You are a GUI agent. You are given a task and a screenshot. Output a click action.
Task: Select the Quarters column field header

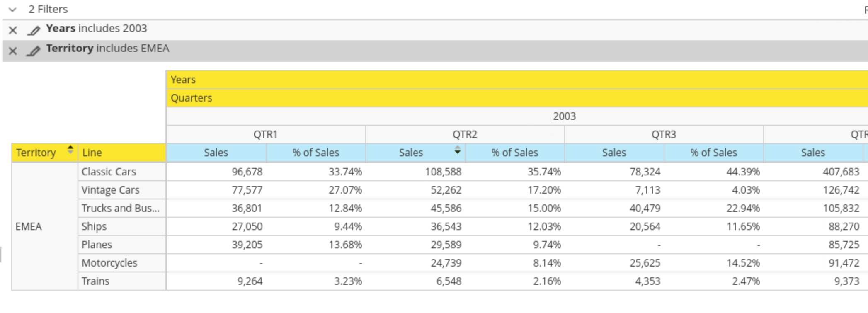pos(191,98)
